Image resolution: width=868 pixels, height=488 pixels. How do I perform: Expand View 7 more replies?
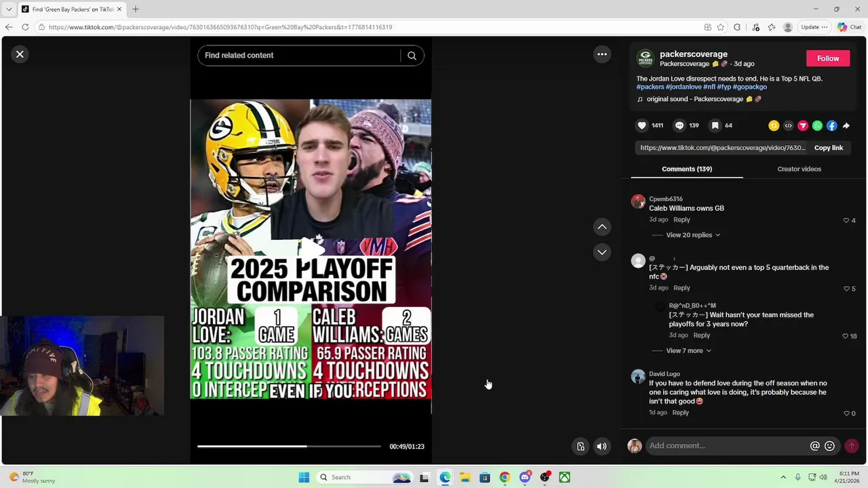pos(688,351)
